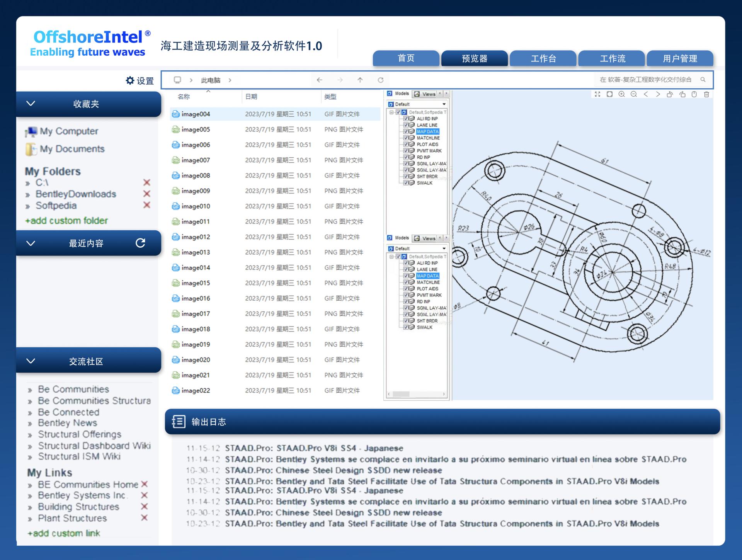
Task: Toggle SWALK checkbox in the lower layer tree
Action: 406,327
